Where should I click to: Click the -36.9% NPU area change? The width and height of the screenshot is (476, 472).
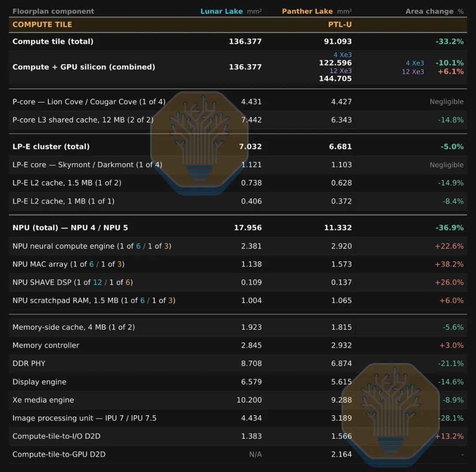450,228
